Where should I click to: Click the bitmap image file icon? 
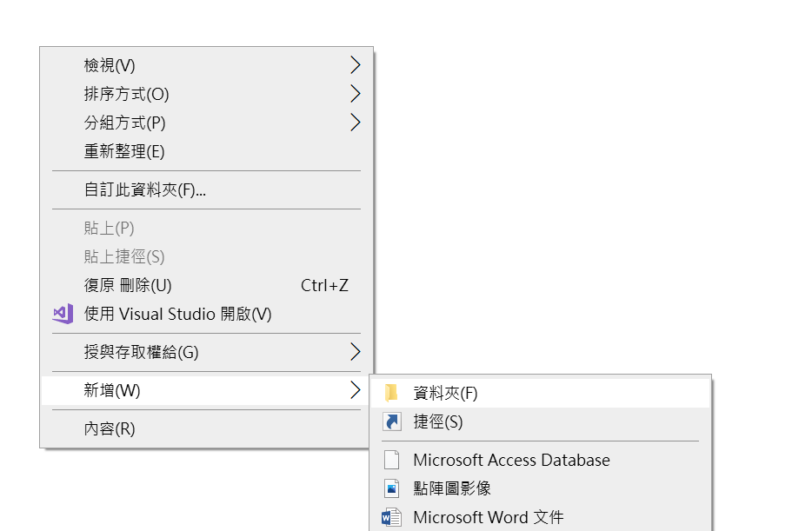391,488
